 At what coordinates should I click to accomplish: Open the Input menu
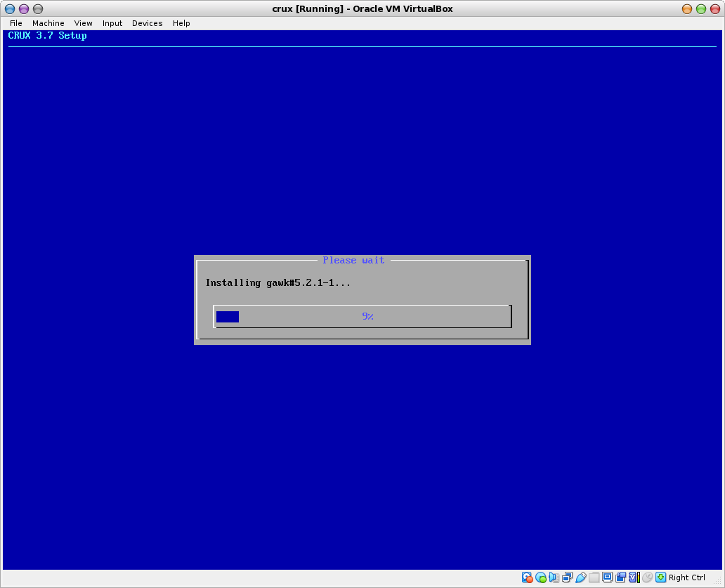point(112,23)
